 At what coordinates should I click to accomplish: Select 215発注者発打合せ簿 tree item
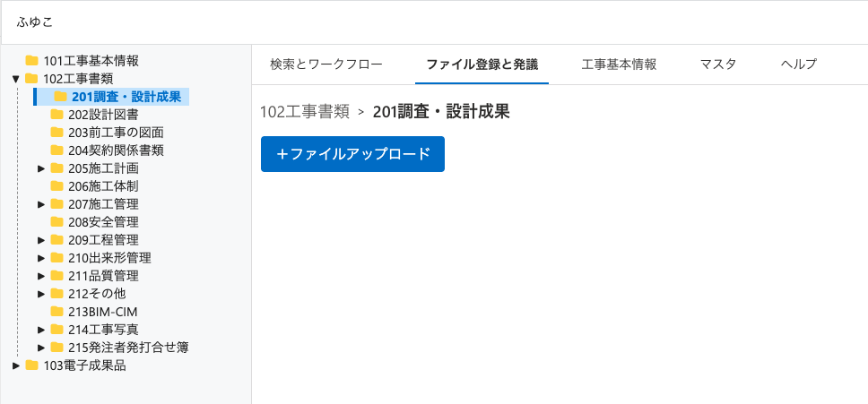[x=128, y=348]
